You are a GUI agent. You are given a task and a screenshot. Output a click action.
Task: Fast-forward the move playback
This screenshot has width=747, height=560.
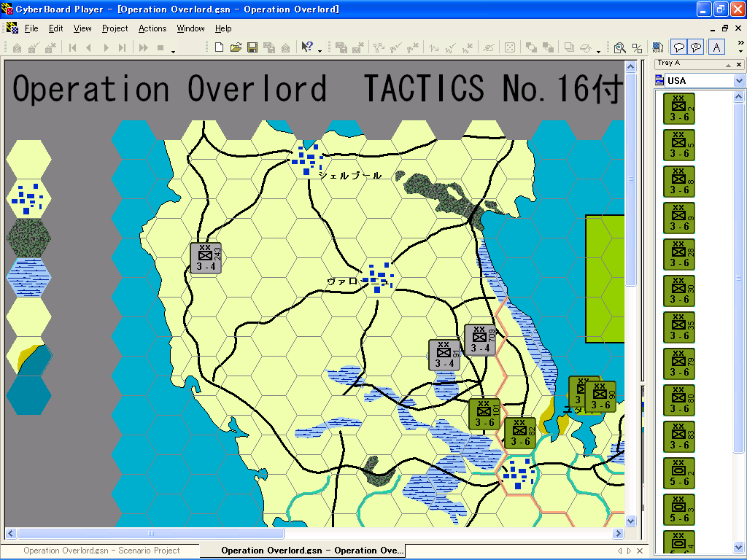click(x=144, y=47)
